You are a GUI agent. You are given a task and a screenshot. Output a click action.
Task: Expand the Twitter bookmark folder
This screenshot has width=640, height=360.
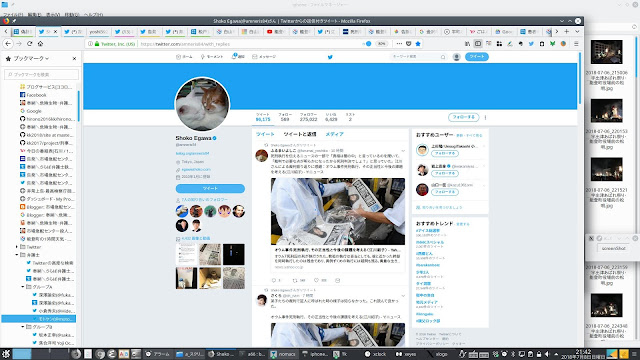pyautogui.click(x=17, y=247)
